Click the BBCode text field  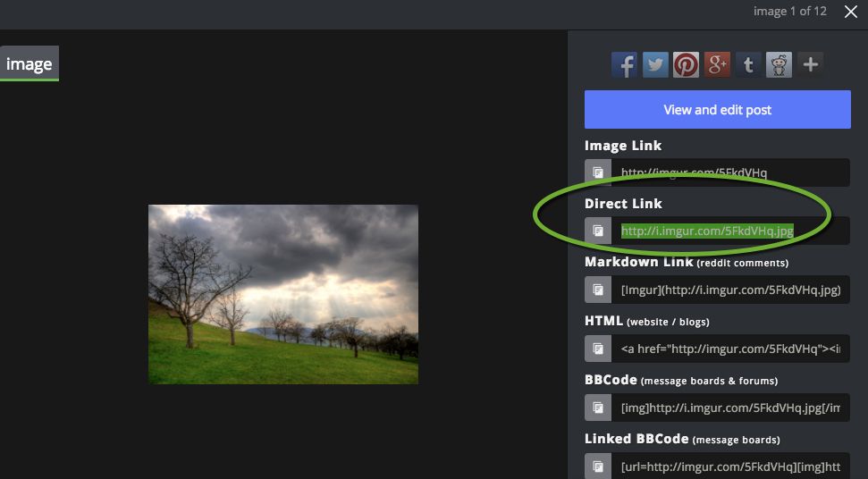[730, 408]
